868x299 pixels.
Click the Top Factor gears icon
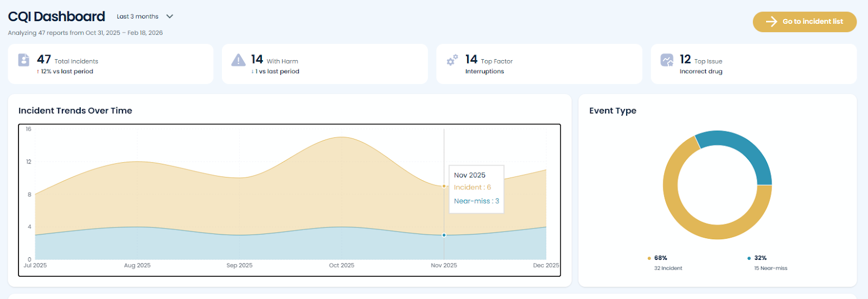pyautogui.click(x=452, y=60)
